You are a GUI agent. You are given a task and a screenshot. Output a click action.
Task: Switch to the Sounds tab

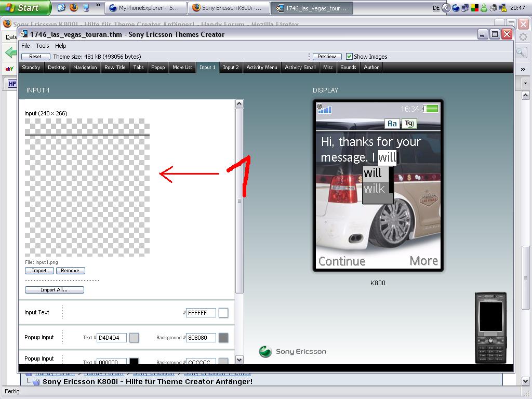348,68
